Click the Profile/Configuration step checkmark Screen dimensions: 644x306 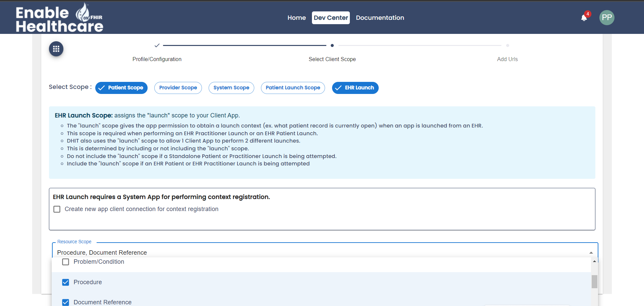[x=157, y=45]
